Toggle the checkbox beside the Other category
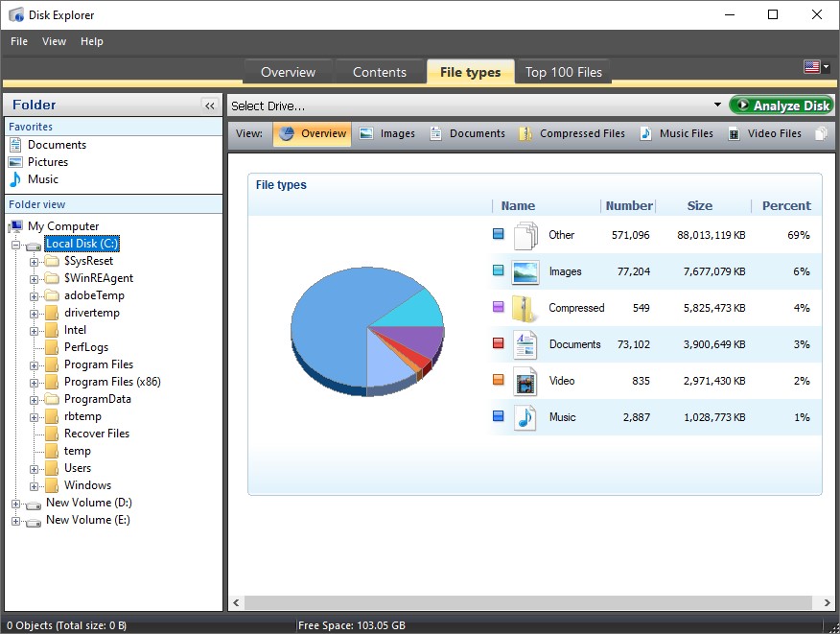Viewport: 840px width, 634px height. [500, 233]
